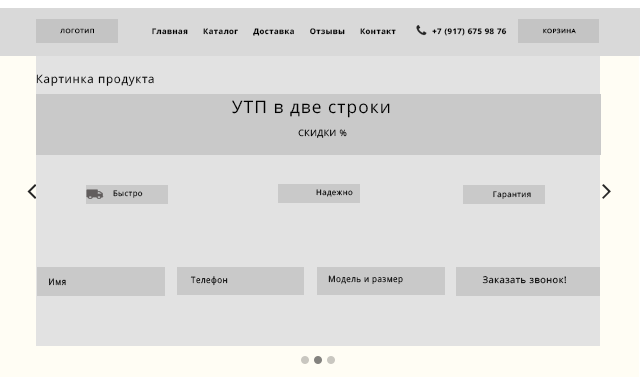Click the phone handset icon

point(421,30)
